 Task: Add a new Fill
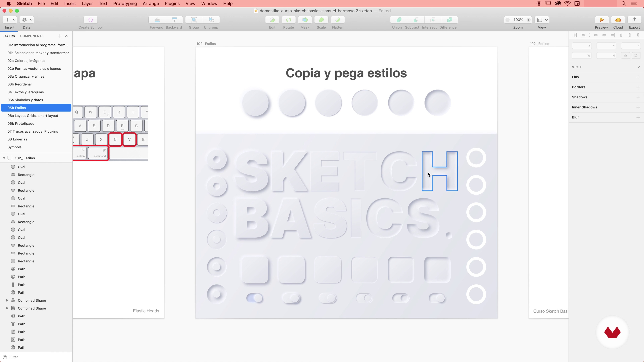point(638,77)
